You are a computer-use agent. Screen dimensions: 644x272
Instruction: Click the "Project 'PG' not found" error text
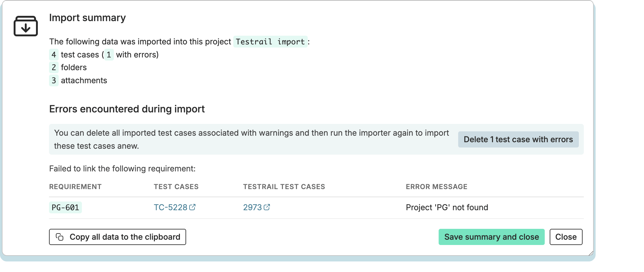coord(447,207)
